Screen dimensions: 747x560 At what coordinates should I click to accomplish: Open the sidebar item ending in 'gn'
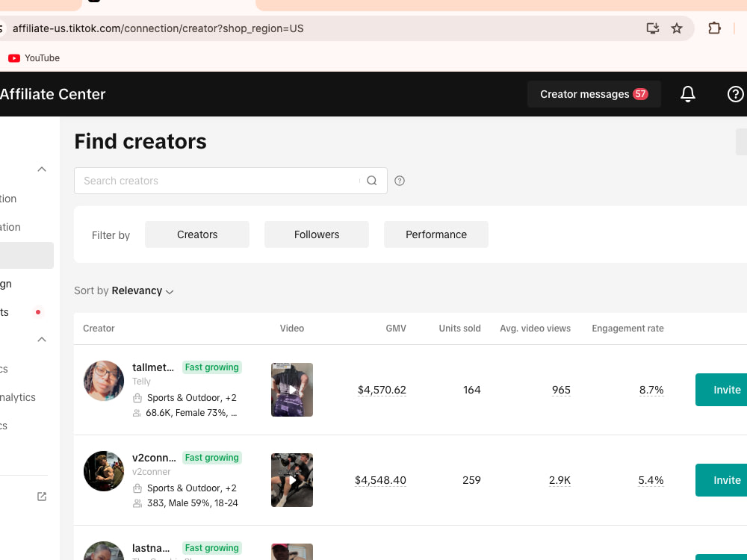(x=6, y=284)
